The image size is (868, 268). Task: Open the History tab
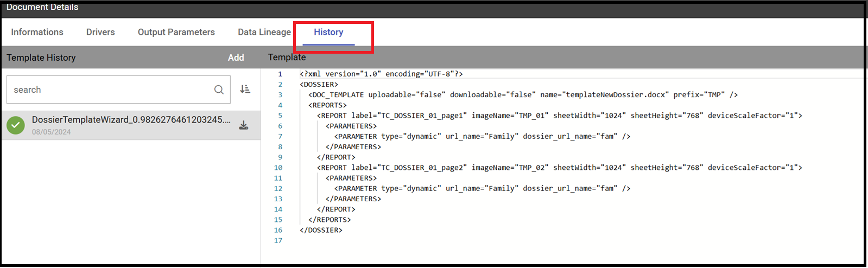328,32
